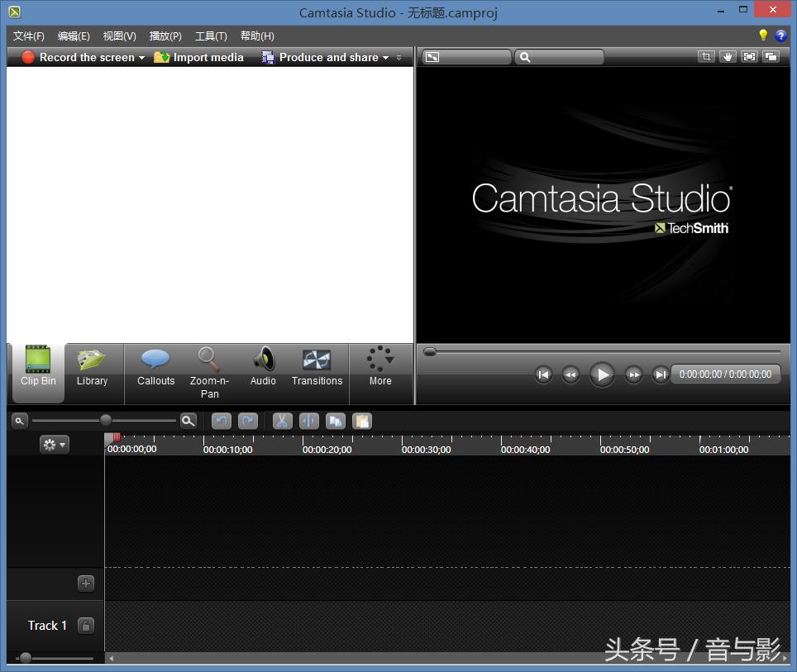Toggle the lock on Track 1

(x=86, y=626)
